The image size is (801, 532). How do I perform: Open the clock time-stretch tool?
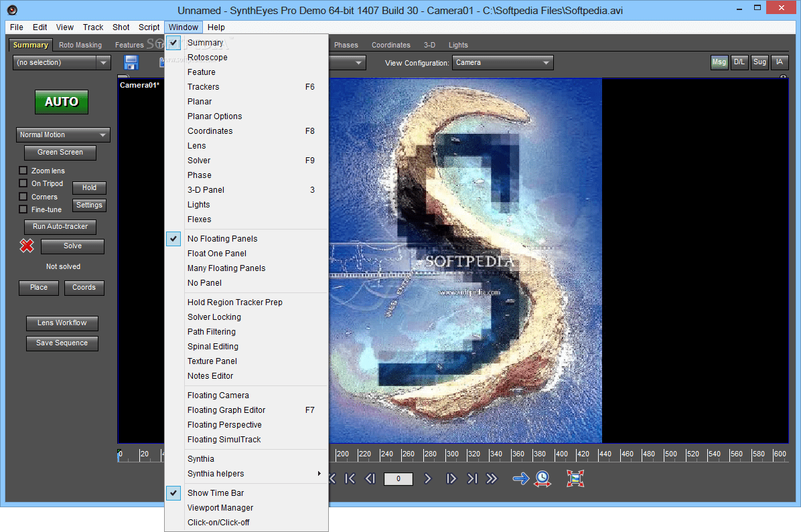(x=542, y=478)
